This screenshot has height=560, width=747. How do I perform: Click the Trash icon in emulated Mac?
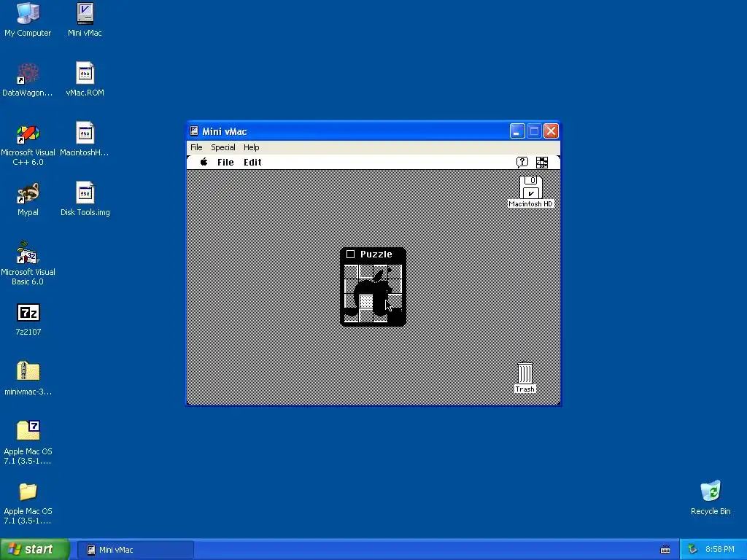[x=525, y=377]
